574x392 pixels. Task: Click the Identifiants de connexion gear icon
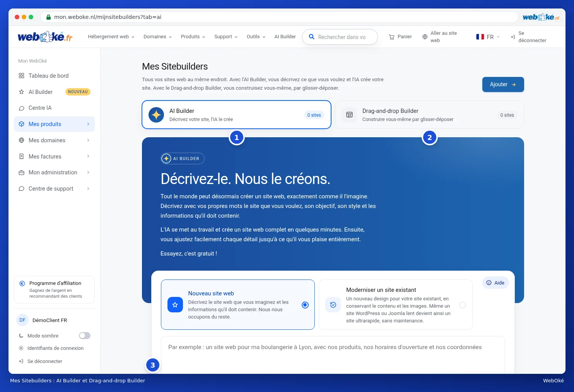click(21, 348)
